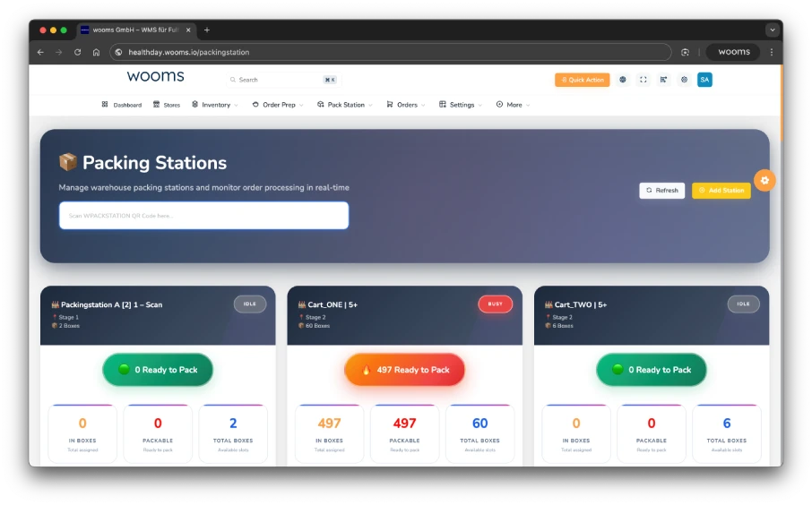Click the browser home icon
Viewport: 812px width, 505px height.
[x=97, y=52]
